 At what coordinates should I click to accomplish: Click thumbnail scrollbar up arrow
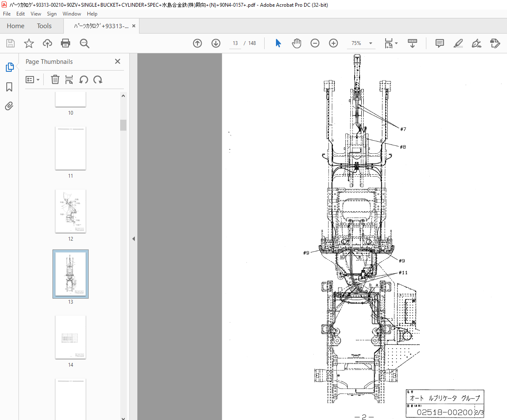pyautogui.click(x=123, y=96)
